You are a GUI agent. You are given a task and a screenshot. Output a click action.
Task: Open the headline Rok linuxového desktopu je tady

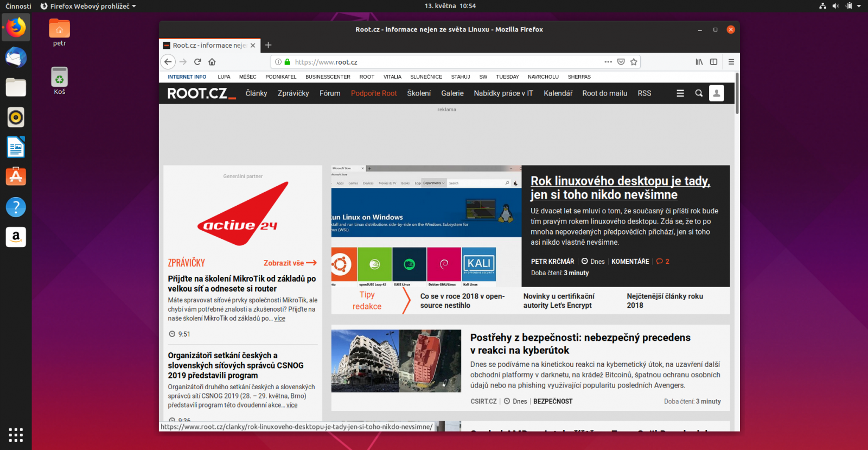(620, 188)
